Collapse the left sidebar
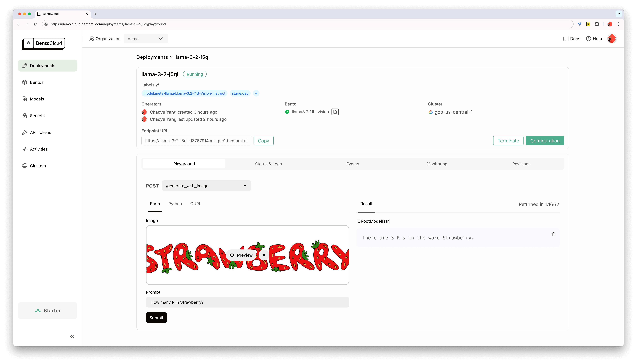This screenshot has width=637, height=364. 72,336
